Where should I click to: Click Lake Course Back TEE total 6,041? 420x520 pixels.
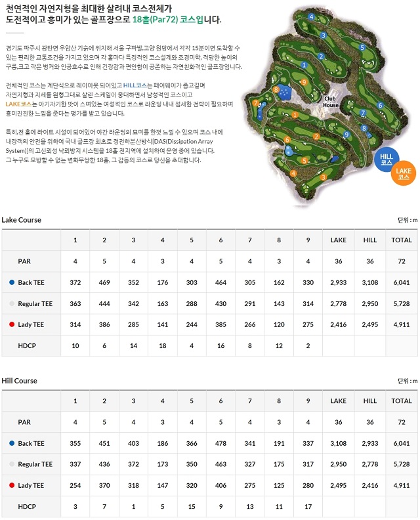click(x=402, y=282)
